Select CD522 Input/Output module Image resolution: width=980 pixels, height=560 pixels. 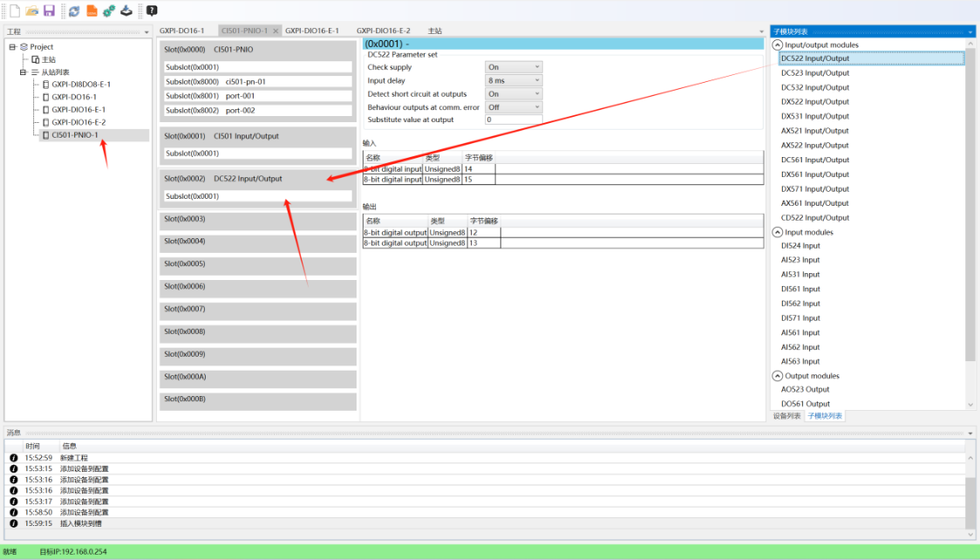pos(815,217)
